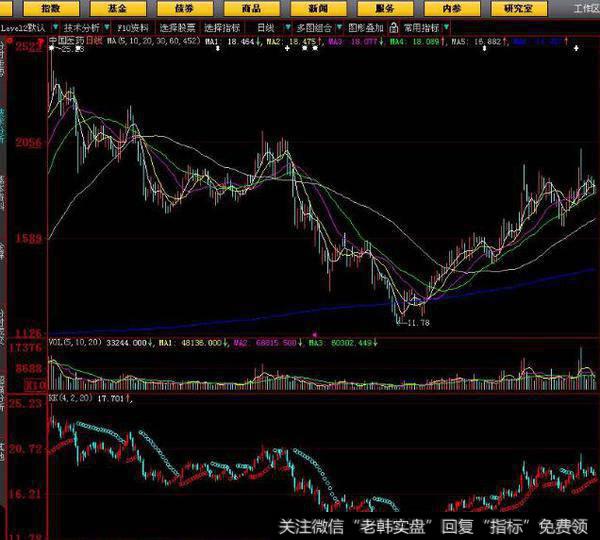The height and width of the screenshot is (540, 600).
Task: Click 选择指标 in the toolbar
Action: coord(222,28)
